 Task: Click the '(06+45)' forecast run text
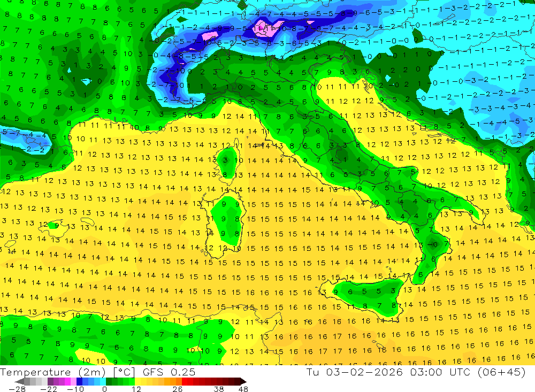pos(501,372)
